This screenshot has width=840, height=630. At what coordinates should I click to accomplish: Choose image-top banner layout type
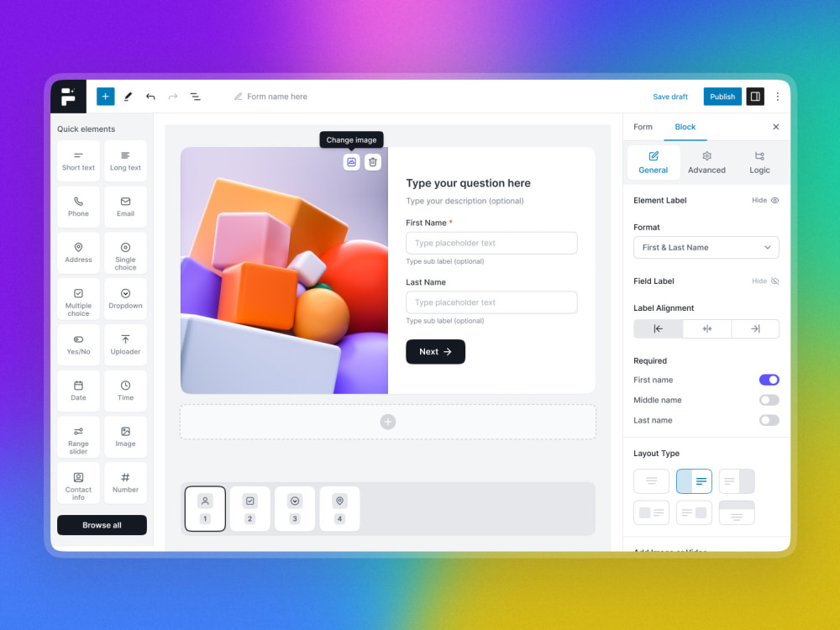click(737, 512)
